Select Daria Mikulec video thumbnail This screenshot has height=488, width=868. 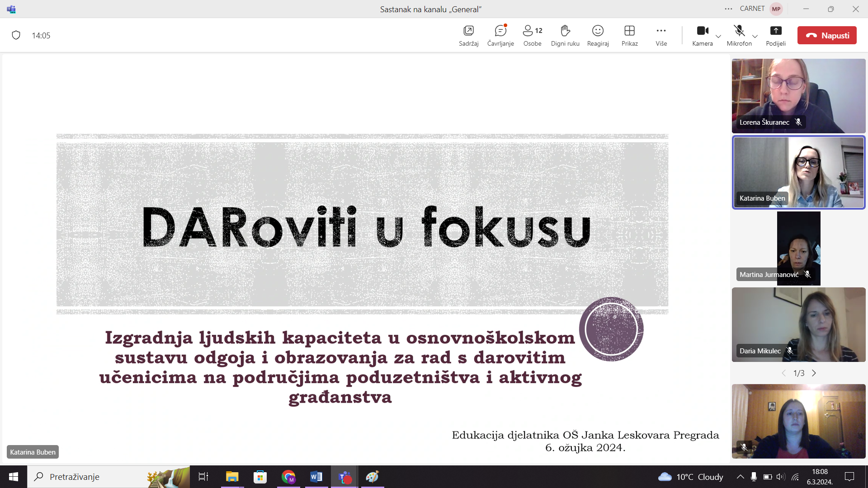click(x=798, y=324)
